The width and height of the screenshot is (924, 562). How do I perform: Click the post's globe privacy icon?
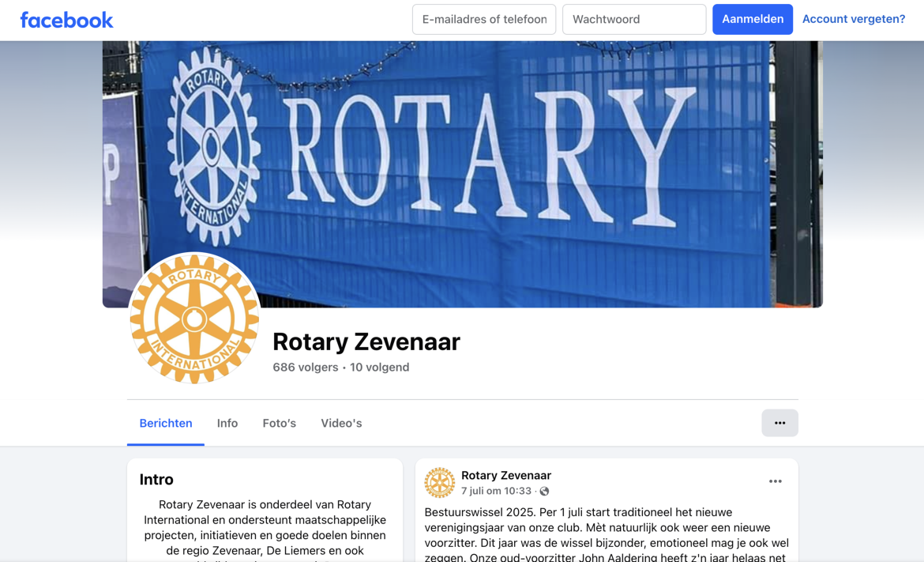click(544, 491)
